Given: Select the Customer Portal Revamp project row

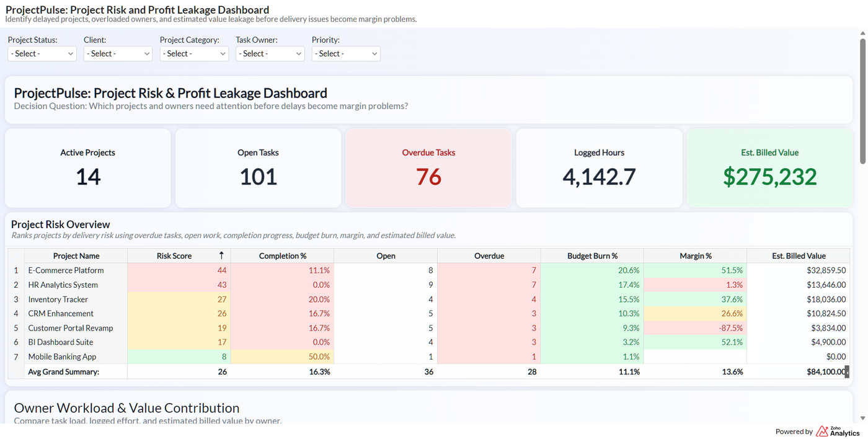Looking at the screenshot, I should (x=428, y=327).
